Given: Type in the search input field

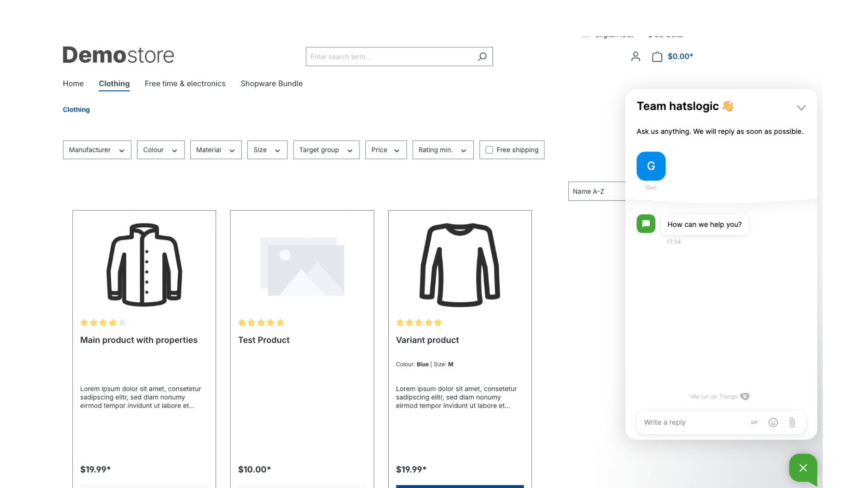Looking at the screenshot, I should pyautogui.click(x=392, y=56).
